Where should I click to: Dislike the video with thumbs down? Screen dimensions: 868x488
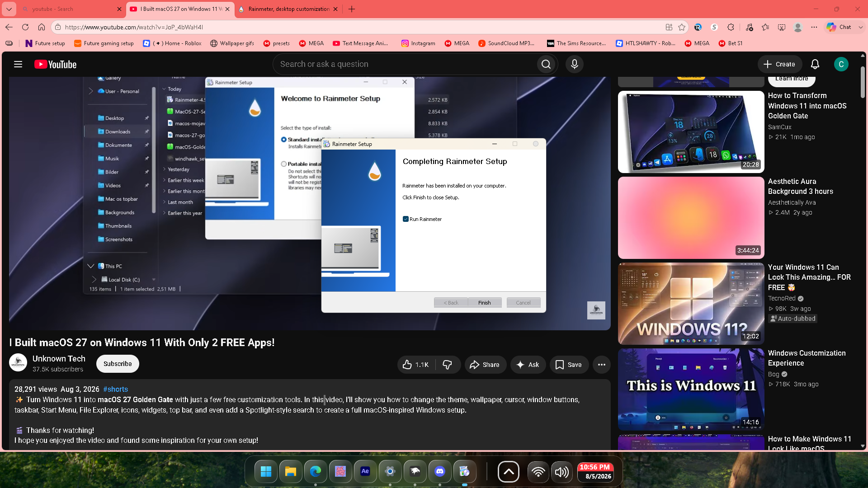448,365
